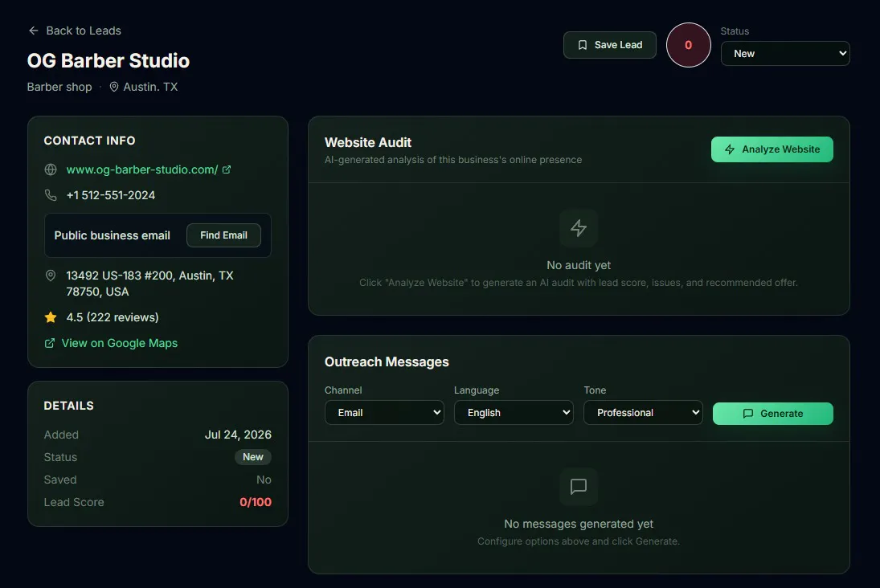880x588 pixels.
Task: Click the phone icon in Contact Info
Action: point(51,195)
